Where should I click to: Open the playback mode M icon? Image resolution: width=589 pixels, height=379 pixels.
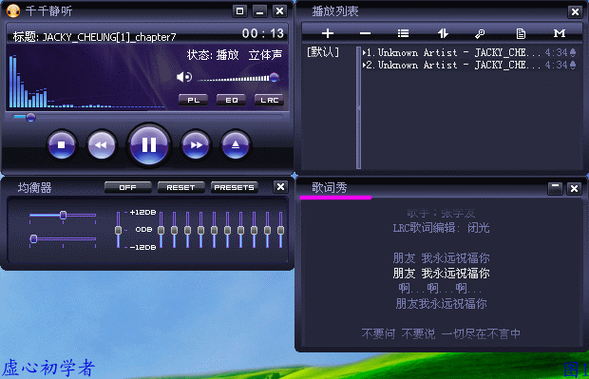point(559,33)
